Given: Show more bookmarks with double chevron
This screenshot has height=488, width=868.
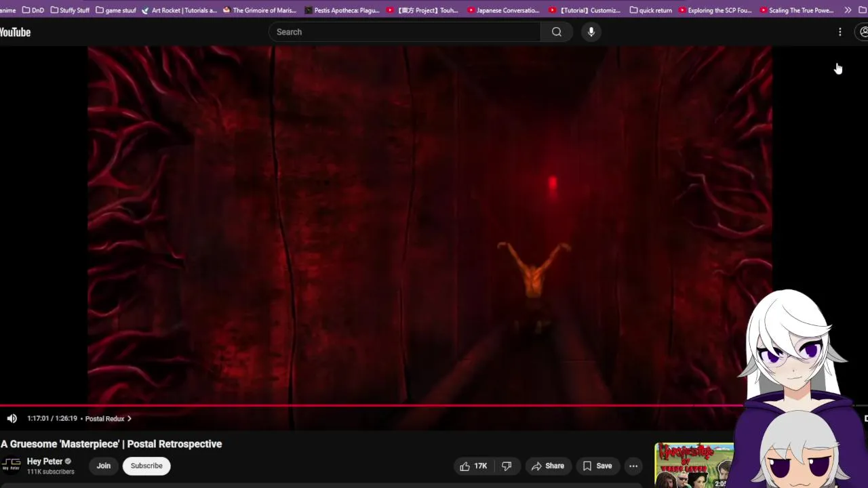Looking at the screenshot, I should [x=848, y=10].
